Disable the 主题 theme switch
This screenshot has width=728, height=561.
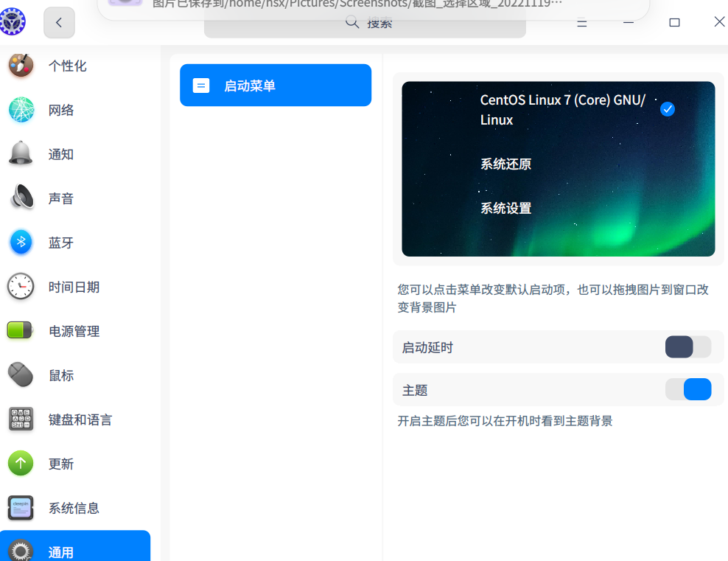[687, 389]
